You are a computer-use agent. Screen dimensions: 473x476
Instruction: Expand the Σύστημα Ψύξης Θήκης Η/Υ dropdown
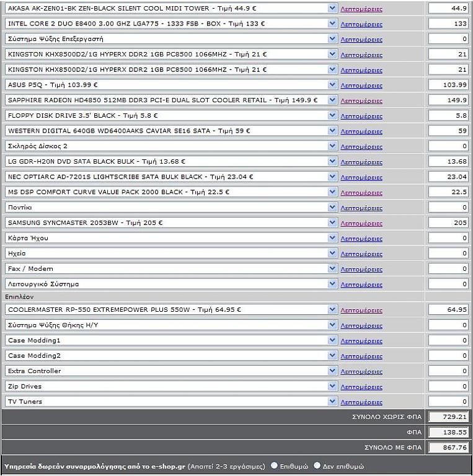171,325
